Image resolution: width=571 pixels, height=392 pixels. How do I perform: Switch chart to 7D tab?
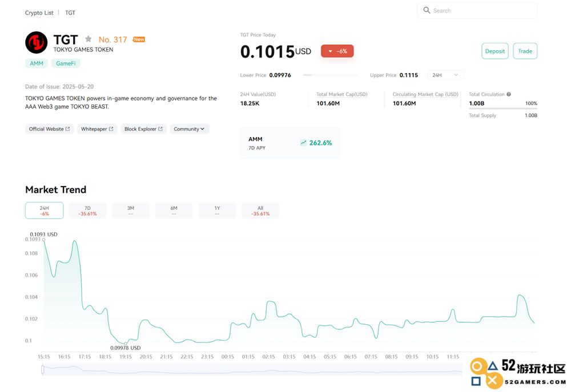pyautogui.click(x=87, y=211)
